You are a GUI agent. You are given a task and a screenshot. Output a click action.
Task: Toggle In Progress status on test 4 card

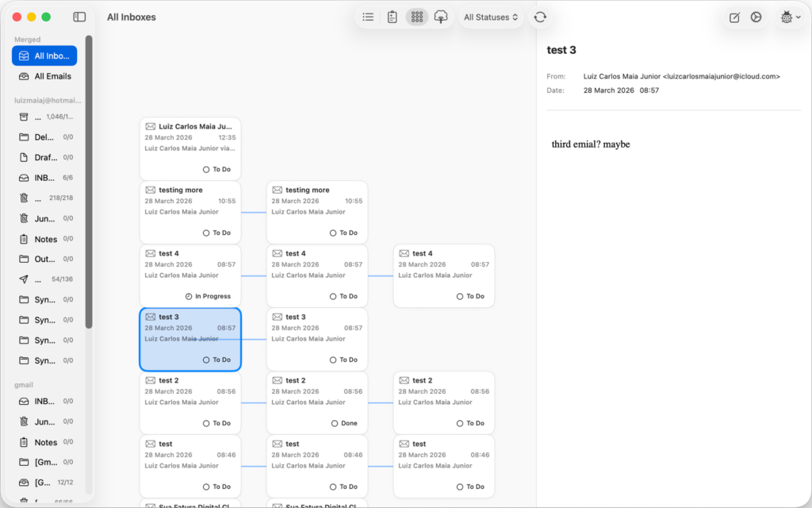[x=208, y=297]
